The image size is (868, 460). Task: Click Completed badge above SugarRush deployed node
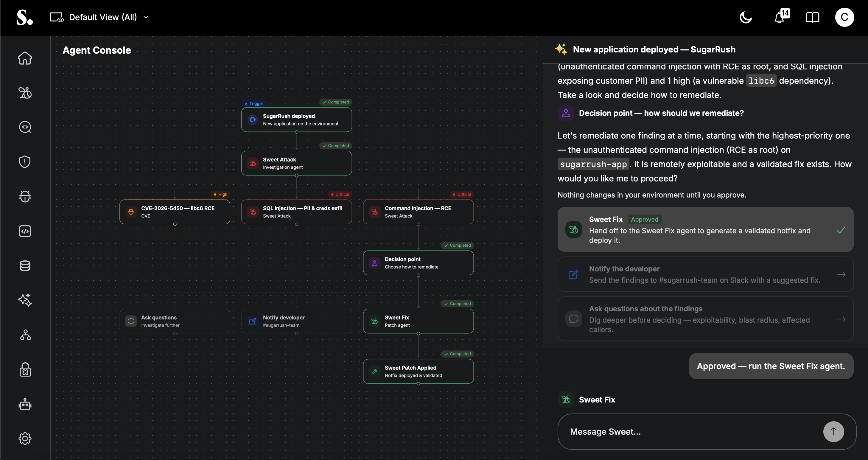coord(336,102)
